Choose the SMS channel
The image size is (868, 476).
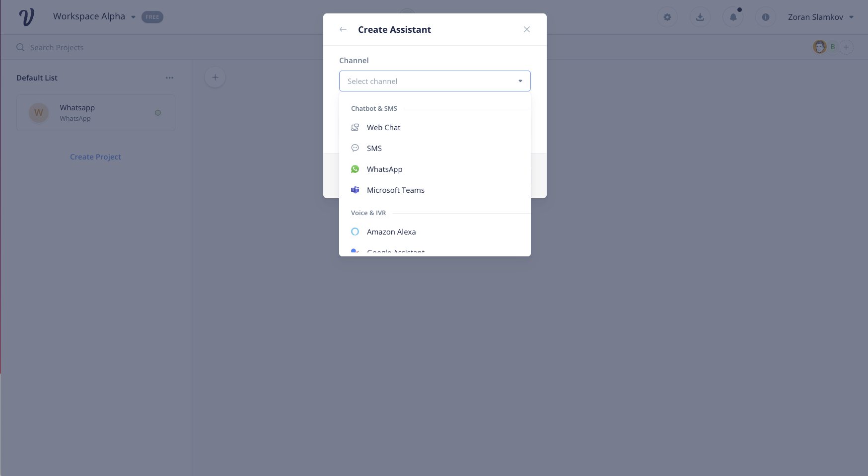pos(435,149)
